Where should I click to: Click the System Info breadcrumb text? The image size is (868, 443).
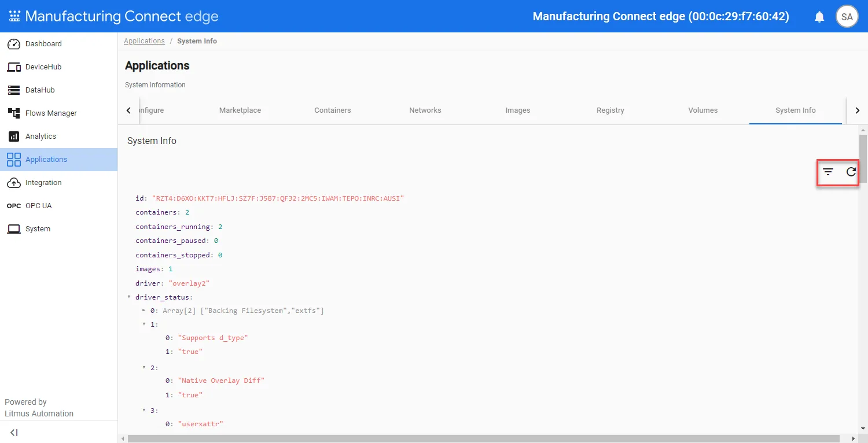[x=197, y=41]
